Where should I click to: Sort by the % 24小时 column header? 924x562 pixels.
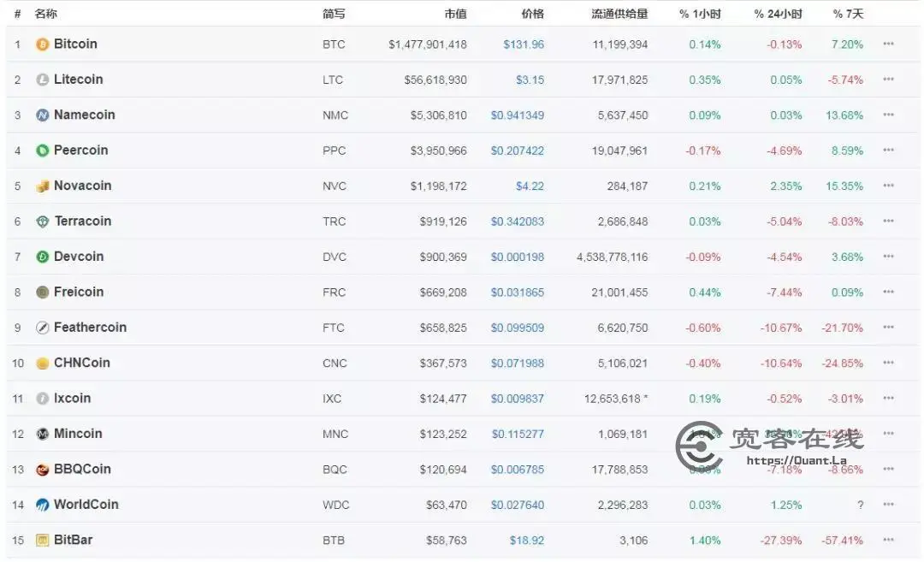coord(778,14)
